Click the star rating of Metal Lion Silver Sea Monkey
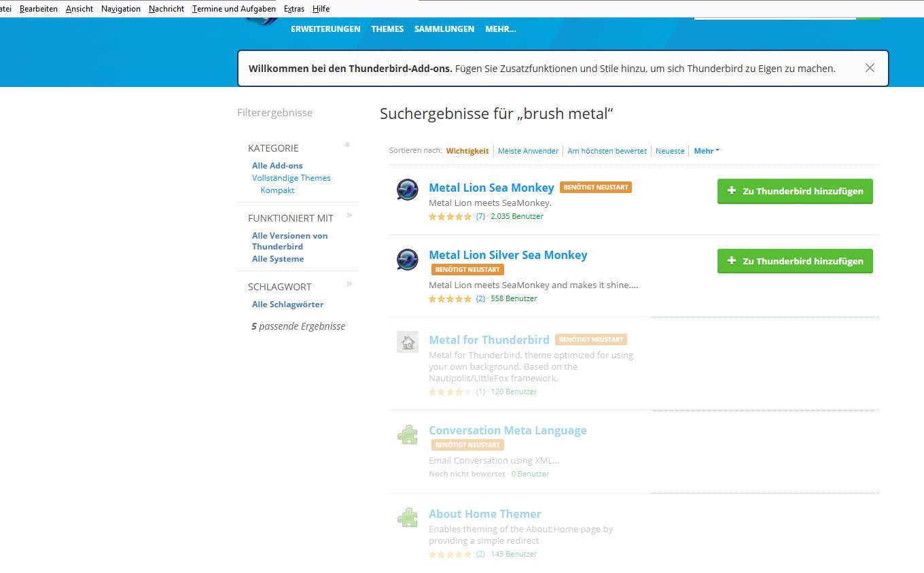This screenshot has height=573, width=924. pos(450,299)
